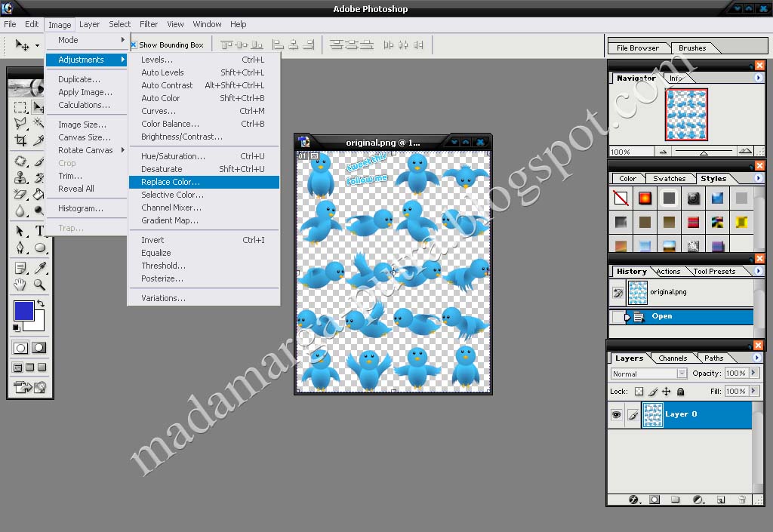The image size is (773, 532).
Task: Expand the Rotate Canvas submenu
Action: coord(86,150)
